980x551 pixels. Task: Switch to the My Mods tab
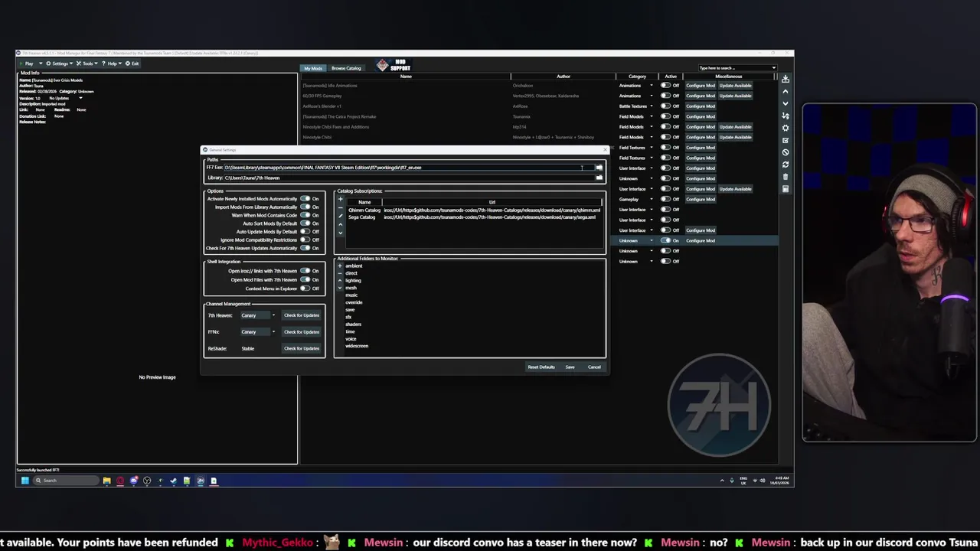[x=313, y=68]
